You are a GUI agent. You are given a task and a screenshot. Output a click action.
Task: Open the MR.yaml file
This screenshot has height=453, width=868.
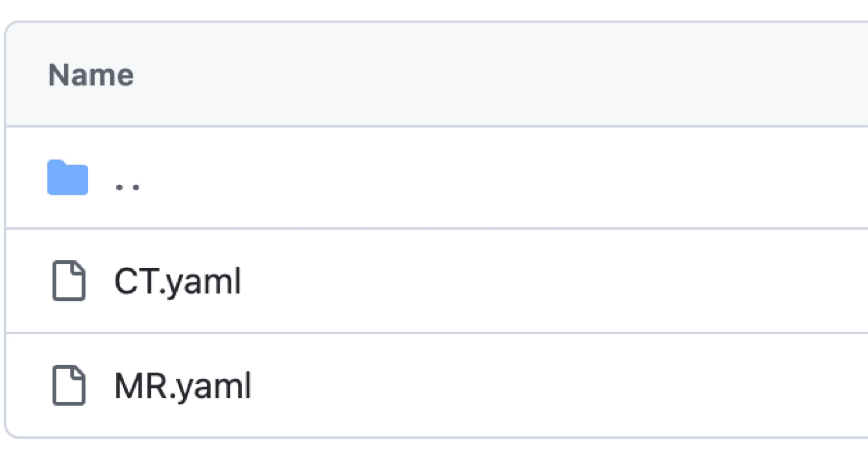183,386
